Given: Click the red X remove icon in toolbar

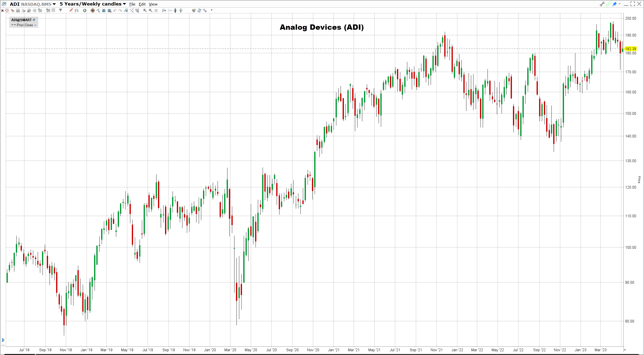Looking at the screenshot, I should (3, 11).
